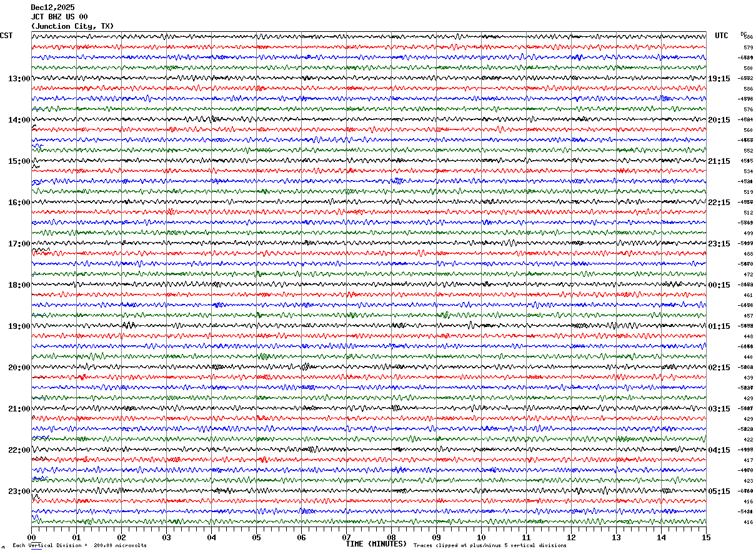Select the 20:00 CST time label
This screenshot has height=554, width=756.
[19, 368]
